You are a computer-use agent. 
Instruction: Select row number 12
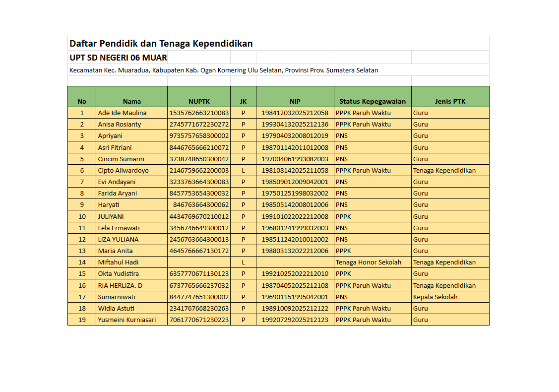[x=82, y=239]
